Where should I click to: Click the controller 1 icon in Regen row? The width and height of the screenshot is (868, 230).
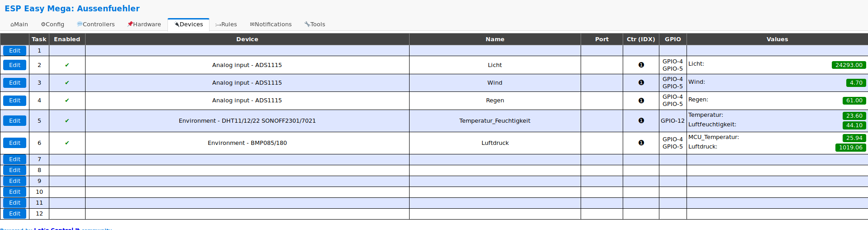coord(641,101)
